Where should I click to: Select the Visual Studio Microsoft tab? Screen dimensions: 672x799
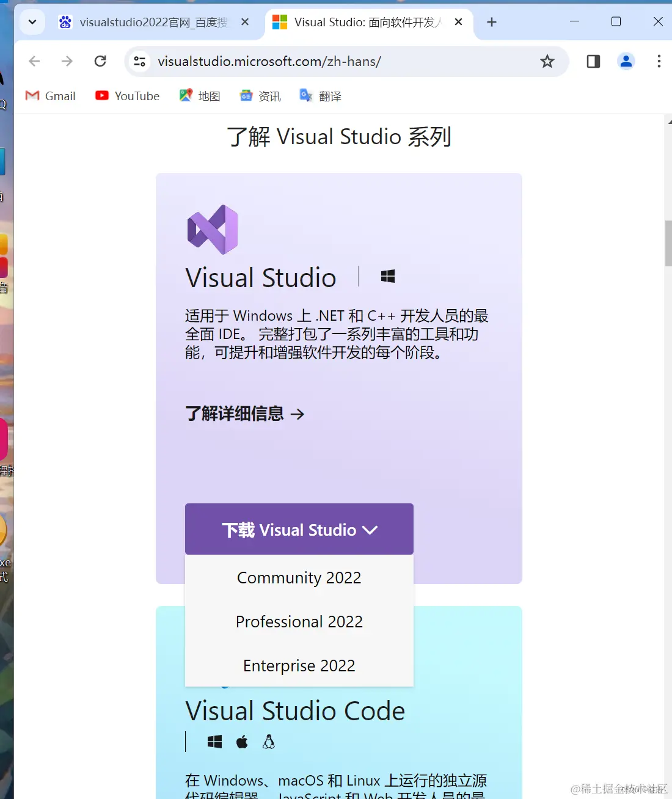click(x=367, y=23)
